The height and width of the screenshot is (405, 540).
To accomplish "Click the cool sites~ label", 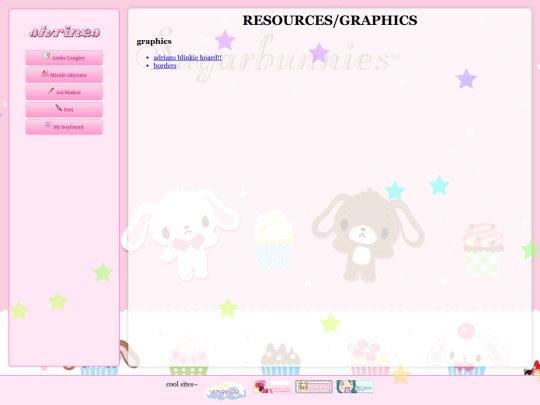I will click(x=182, y=384).
